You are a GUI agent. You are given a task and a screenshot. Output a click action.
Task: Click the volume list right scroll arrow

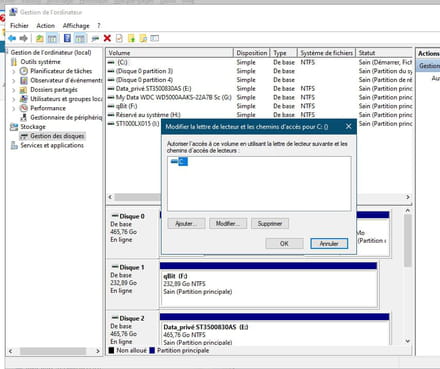pyautogui.click(x=408, y=197)
